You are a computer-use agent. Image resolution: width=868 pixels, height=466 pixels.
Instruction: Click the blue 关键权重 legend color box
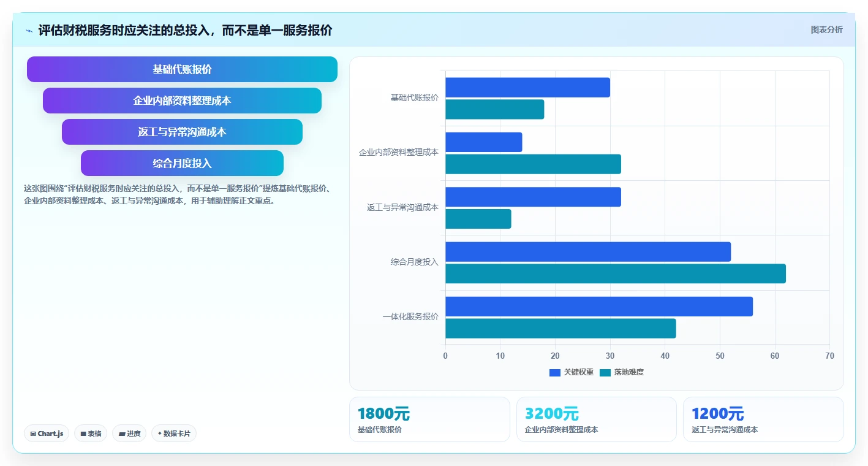pos(555,372)
